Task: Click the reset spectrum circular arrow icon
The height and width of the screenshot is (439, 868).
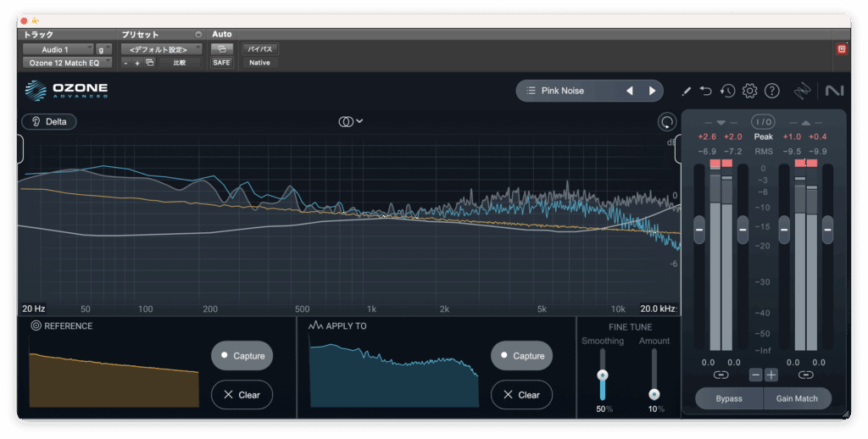Action: (667, 122)
